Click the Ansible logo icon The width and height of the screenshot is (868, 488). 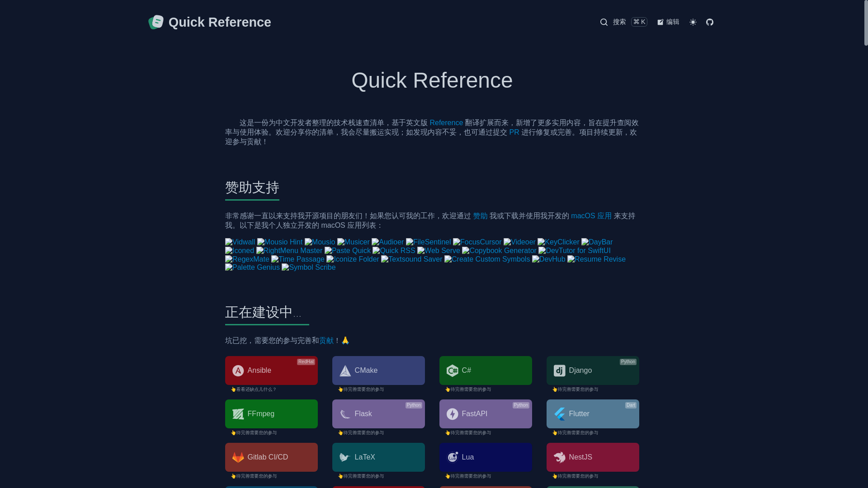238,371
